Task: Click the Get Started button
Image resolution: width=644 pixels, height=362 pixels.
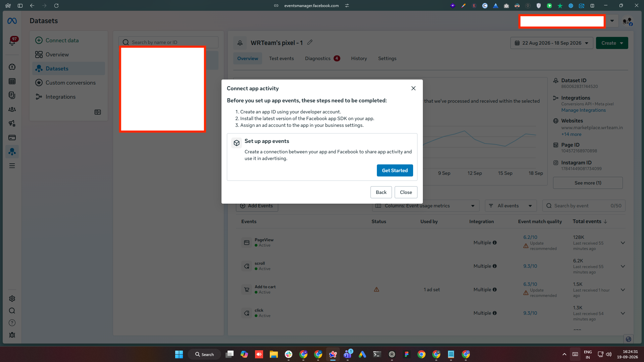Action: [x=395, y=170]
